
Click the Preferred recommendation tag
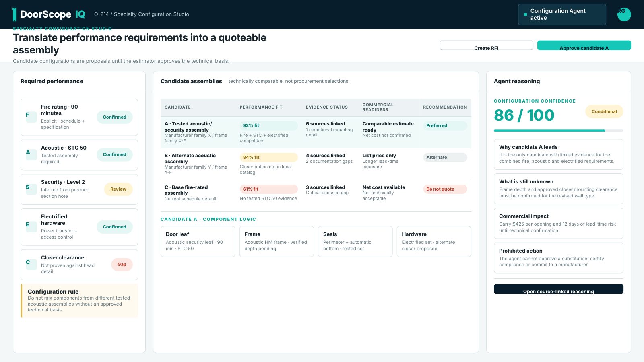tap(445, 125)
